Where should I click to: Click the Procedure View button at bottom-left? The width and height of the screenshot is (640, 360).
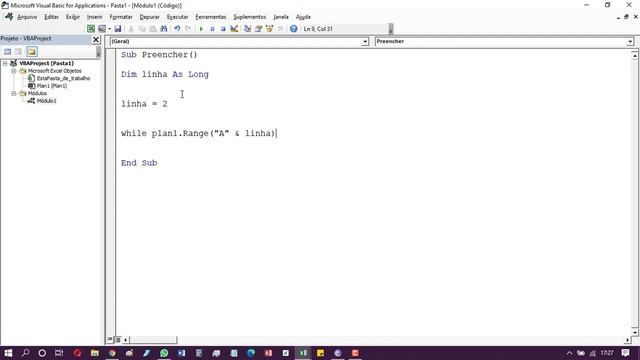[110, 340]
